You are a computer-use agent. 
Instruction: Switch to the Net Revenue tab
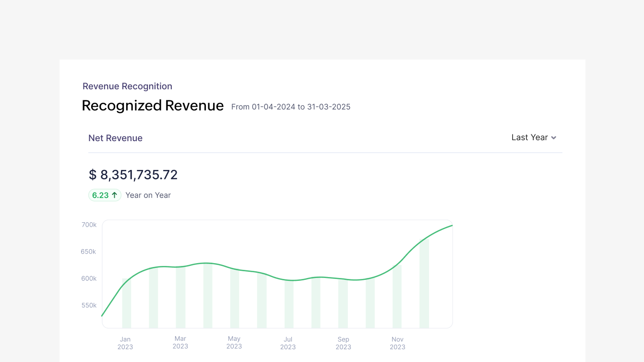(115, 138)
